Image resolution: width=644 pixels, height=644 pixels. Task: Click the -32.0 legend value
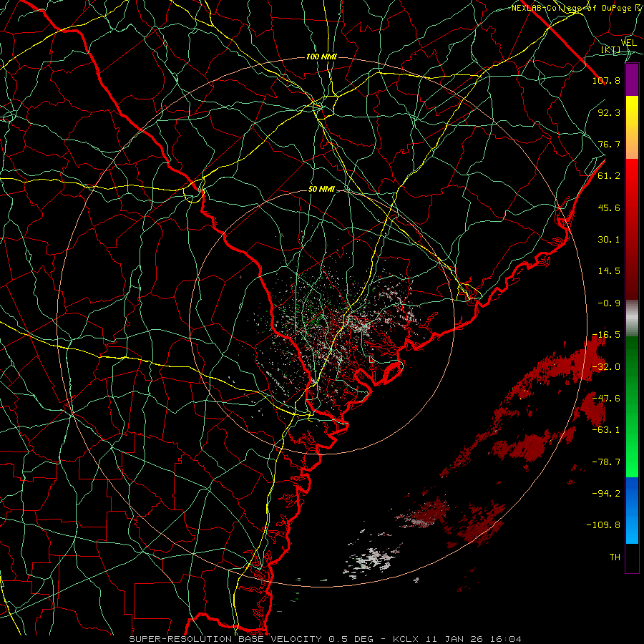click(606, 367)
